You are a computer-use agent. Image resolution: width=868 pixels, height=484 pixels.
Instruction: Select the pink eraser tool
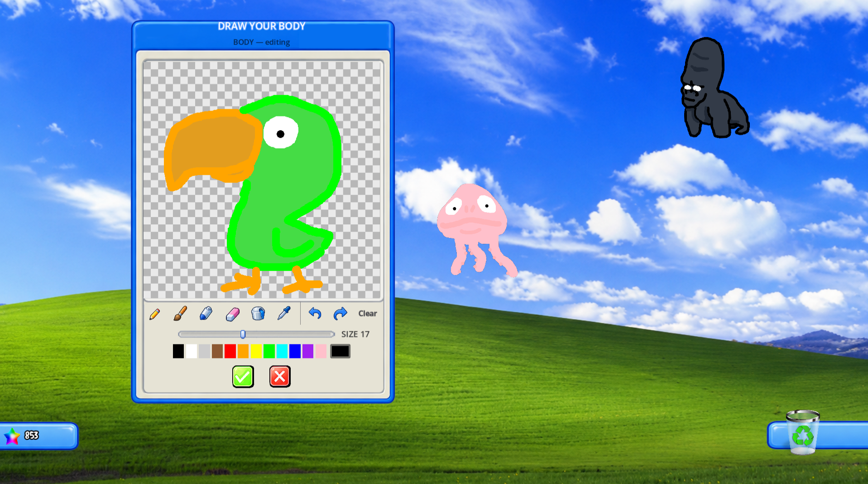click(232, 314)
